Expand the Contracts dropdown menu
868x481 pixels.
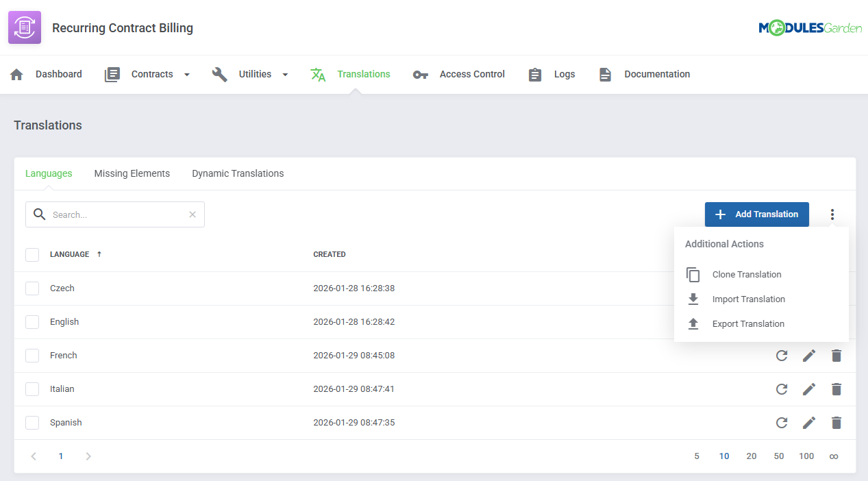click(185, 74)
